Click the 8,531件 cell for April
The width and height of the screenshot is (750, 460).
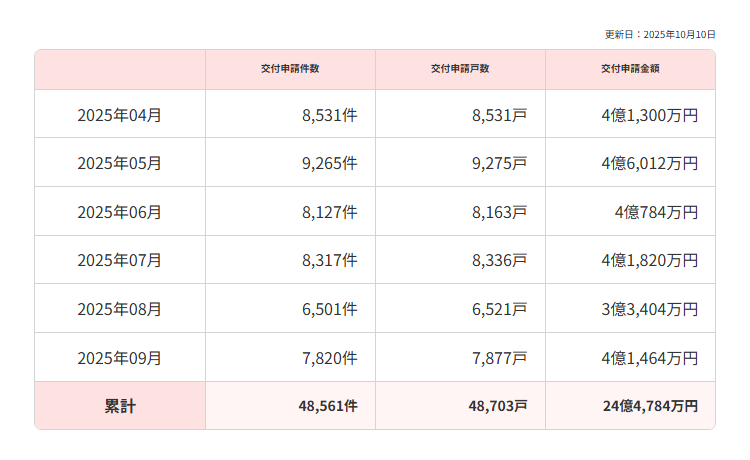(329, 115)
